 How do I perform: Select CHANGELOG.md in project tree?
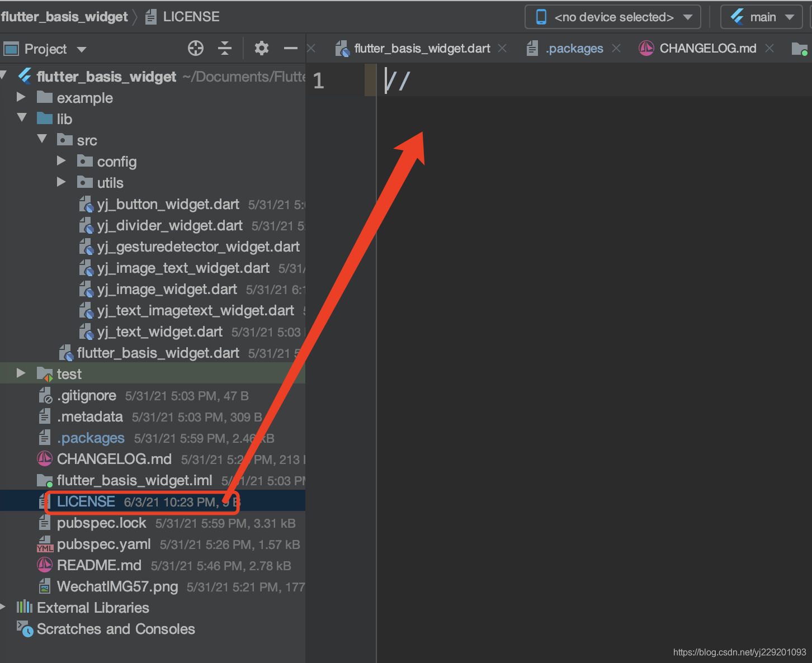click(x=115, y=460)
